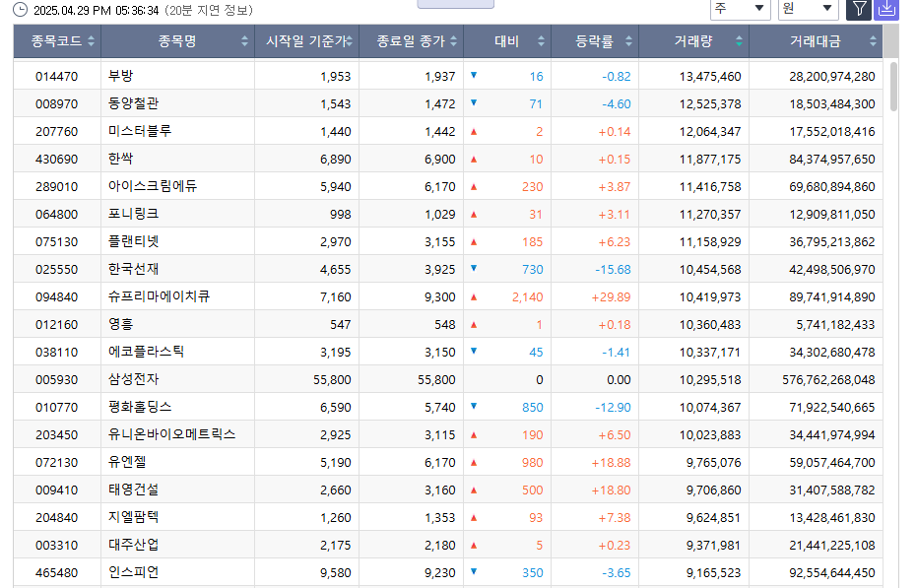Viewport: 916px width, 588px height.
Task: Click stock code 207760
Action: point(57,131)
